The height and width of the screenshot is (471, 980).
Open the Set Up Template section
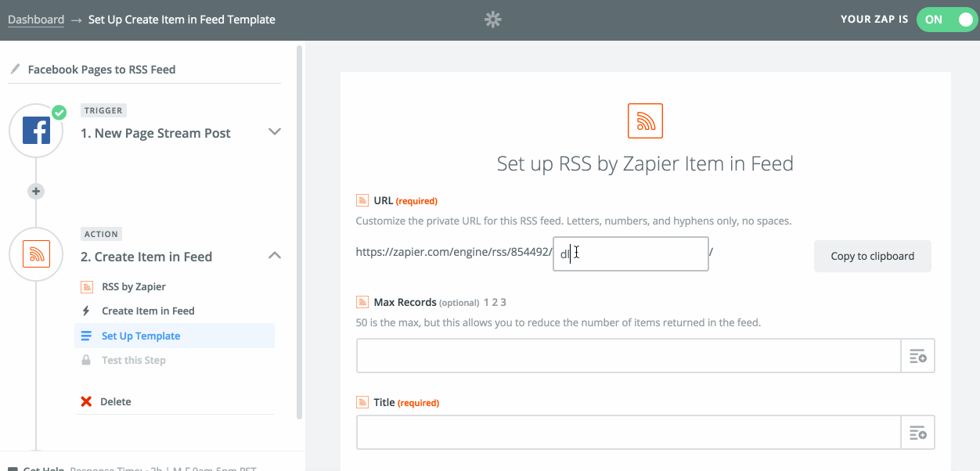tap(141, 336)
